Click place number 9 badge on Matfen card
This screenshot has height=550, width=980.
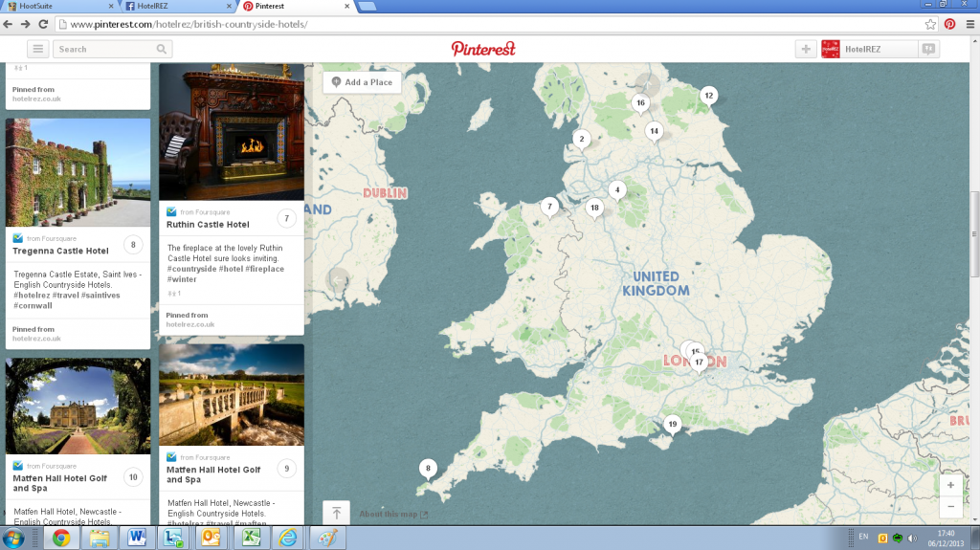(x=287, y=469)
